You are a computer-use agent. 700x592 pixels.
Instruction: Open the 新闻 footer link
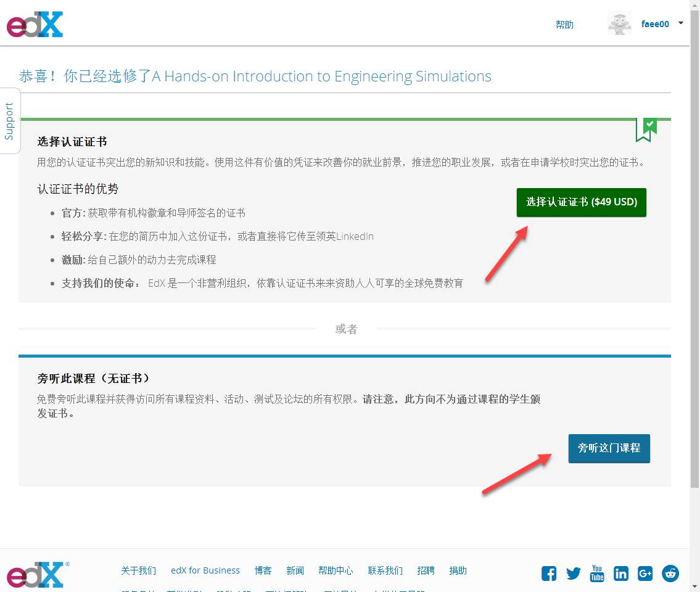click(x=295, y=570)
